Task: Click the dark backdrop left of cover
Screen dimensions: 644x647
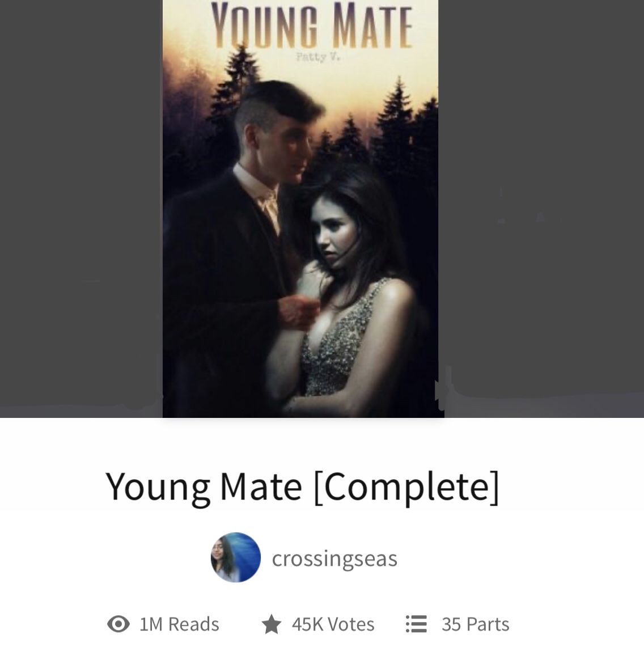Action: point(81,206)
